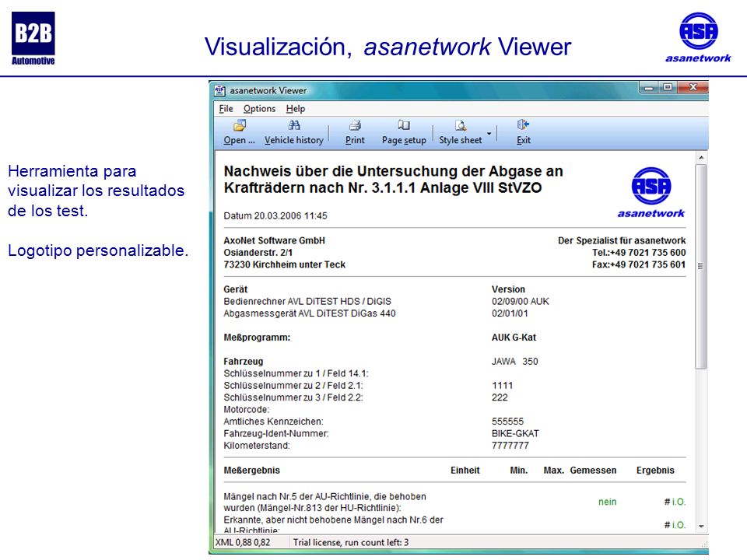Screen dimensions: 747x560
Task: Click the 'Amtliches Kennzeichen:' label
Action: [273, 422]
